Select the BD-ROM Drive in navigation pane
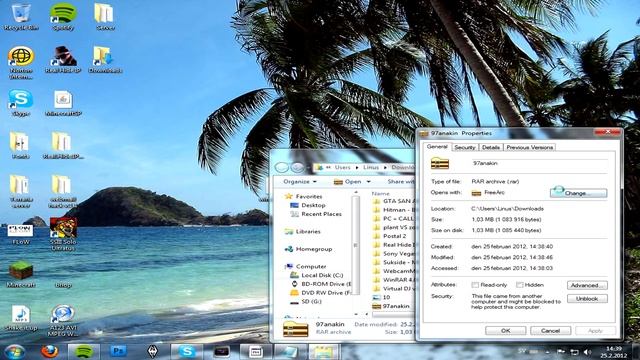The width and height of the screenshot is (640, 360). (x=320, y=284)
